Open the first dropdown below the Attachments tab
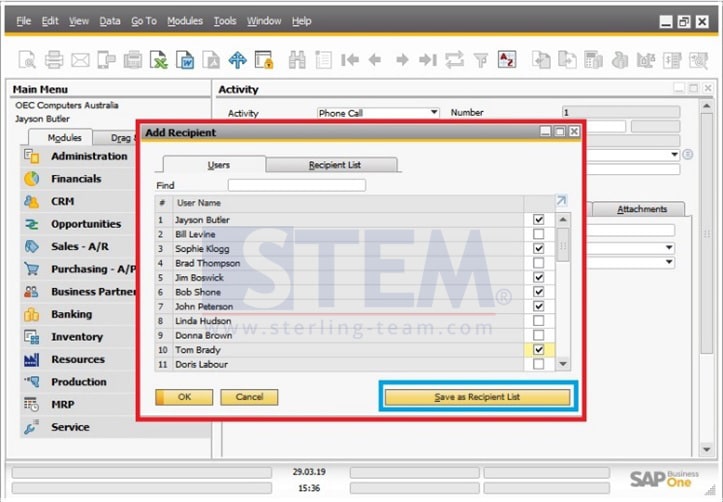723x502 pixels. (x=669, y=248)
